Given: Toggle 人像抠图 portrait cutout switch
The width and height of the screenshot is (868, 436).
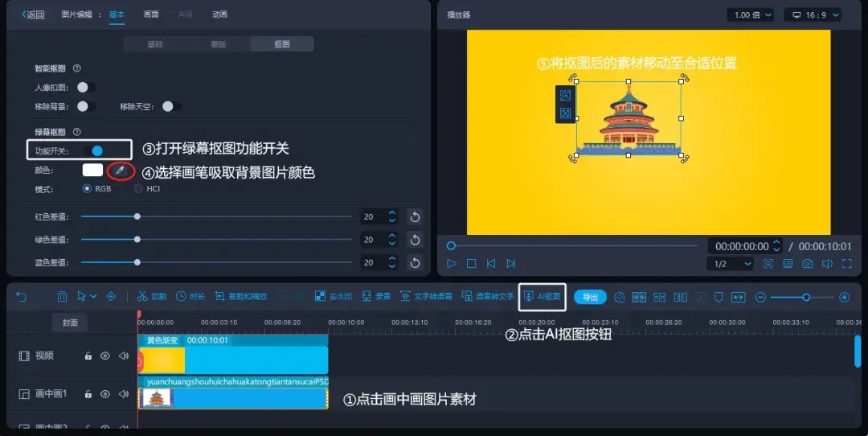Looking at the screenshot, I should 86,87.
